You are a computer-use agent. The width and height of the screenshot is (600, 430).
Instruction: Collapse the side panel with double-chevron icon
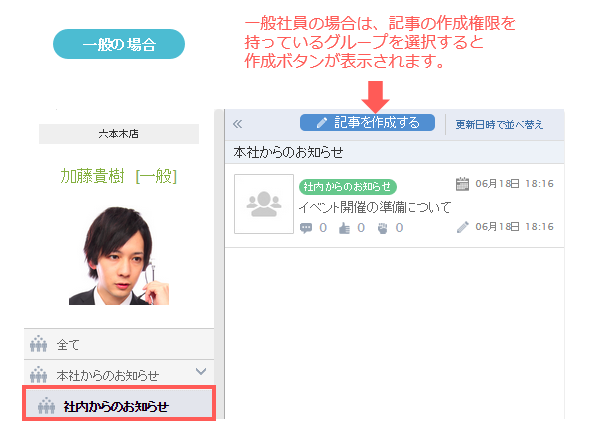[x=238, y=124]
